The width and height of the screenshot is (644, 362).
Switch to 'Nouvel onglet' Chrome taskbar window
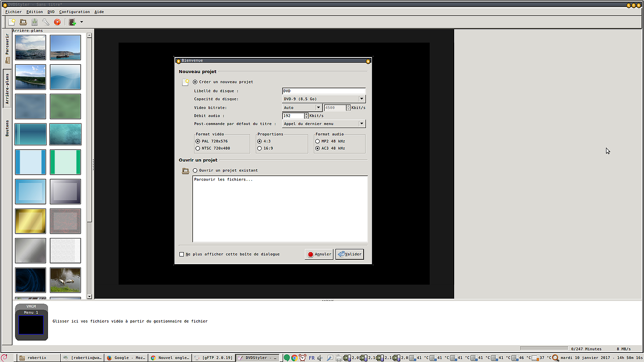click(170, 357)
